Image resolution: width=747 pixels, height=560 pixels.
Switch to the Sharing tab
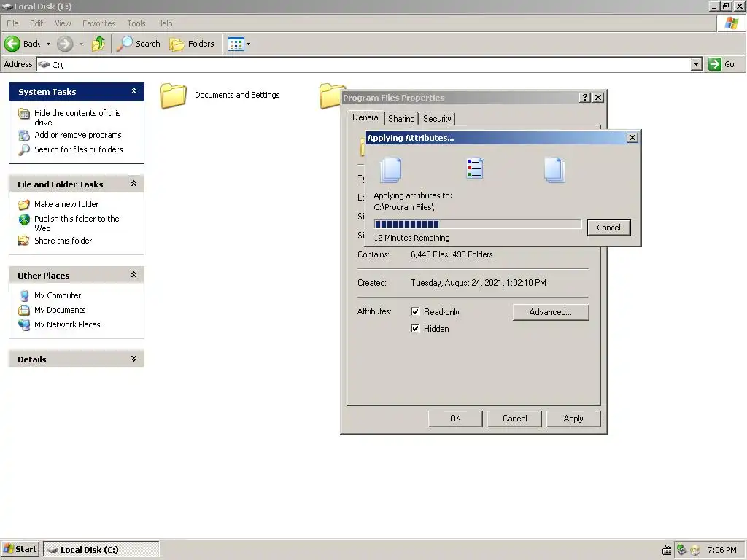[x=401, y=119]
